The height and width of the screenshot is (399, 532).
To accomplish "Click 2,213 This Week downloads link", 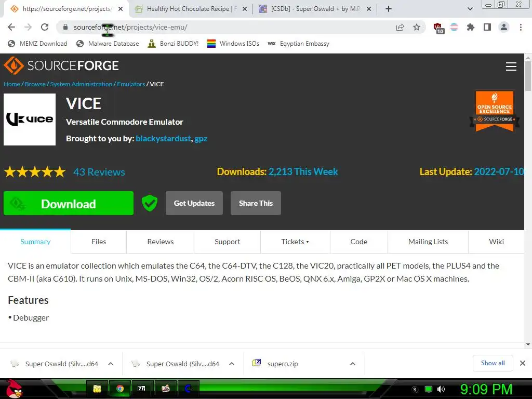I will (x=303, y=171).
